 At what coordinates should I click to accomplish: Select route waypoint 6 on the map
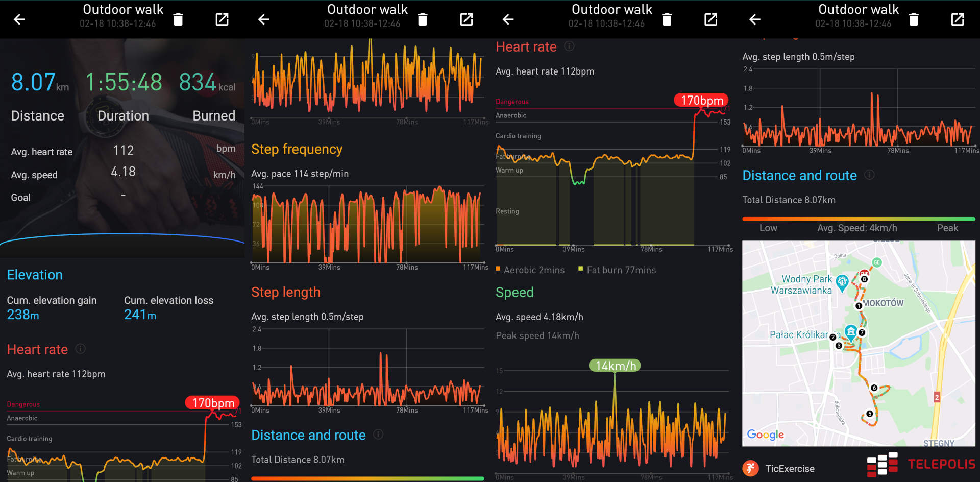[x=874, y=388]
